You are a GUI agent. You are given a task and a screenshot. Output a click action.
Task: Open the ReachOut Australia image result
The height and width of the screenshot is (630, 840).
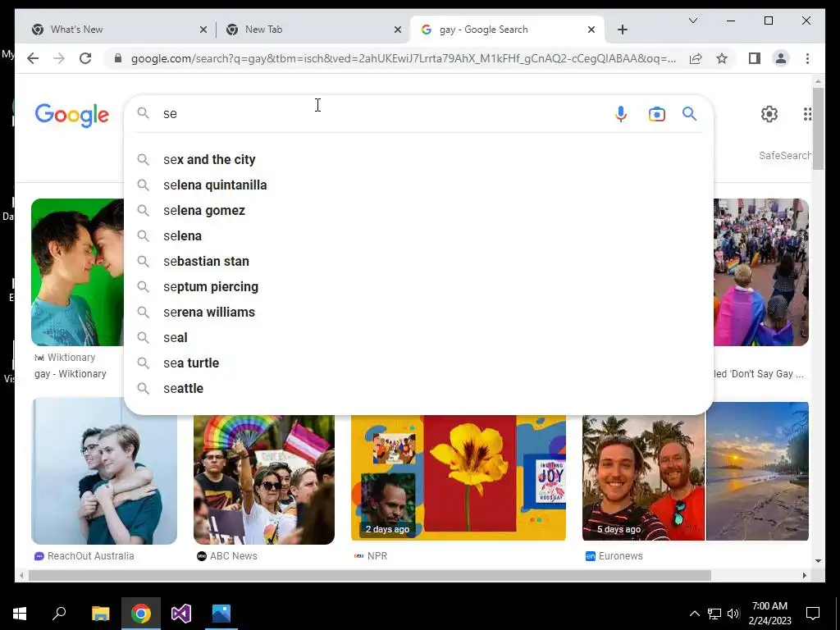point(104,472)
